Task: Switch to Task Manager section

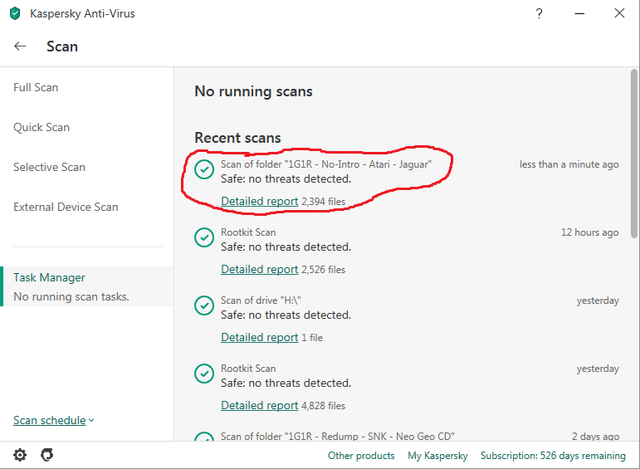Action: pyautogui.click(x=87, y=286)
